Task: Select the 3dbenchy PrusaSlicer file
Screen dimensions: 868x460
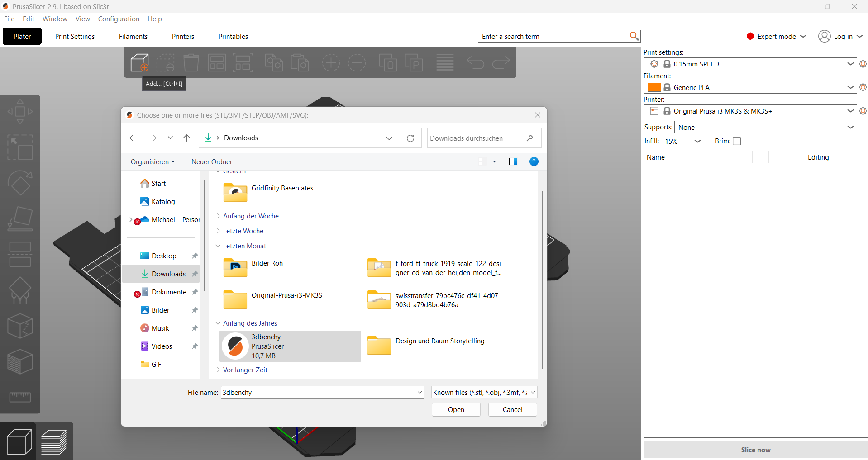Action: 290,346
